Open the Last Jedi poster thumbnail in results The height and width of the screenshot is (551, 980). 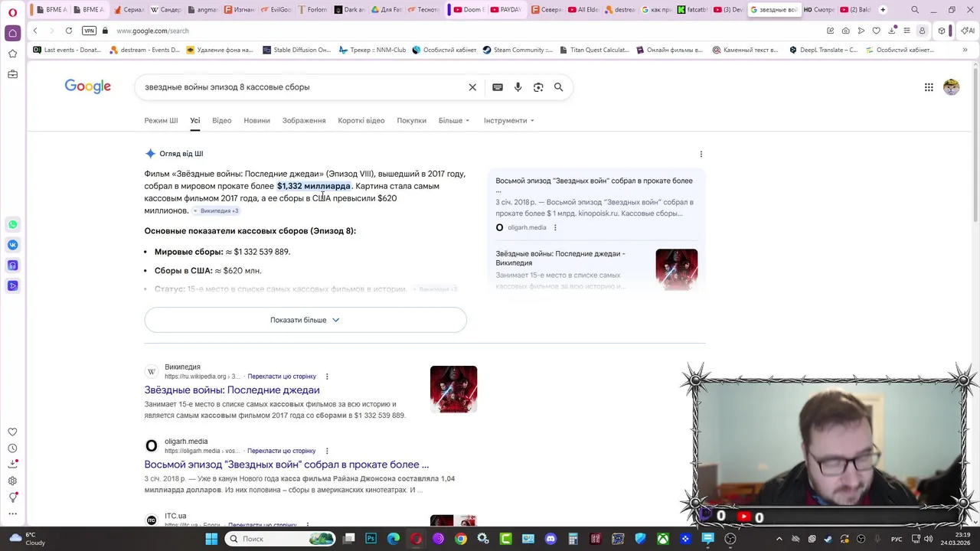pos(453,389)
